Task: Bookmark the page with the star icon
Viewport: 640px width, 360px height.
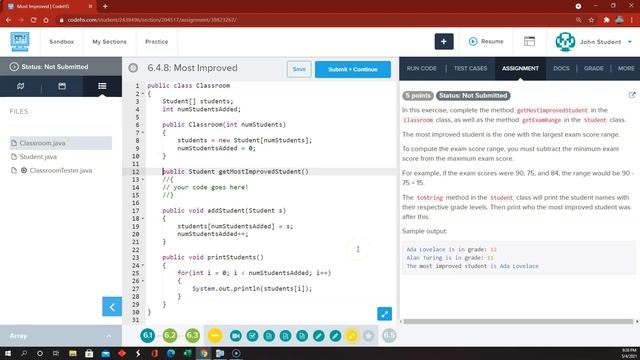Action: tap(591, 20)
